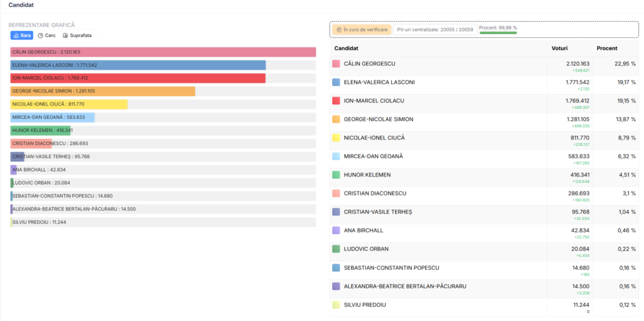
Task: Click Ion-Marcel Ciolacu's red color swatch
Action: pos(336,101)
